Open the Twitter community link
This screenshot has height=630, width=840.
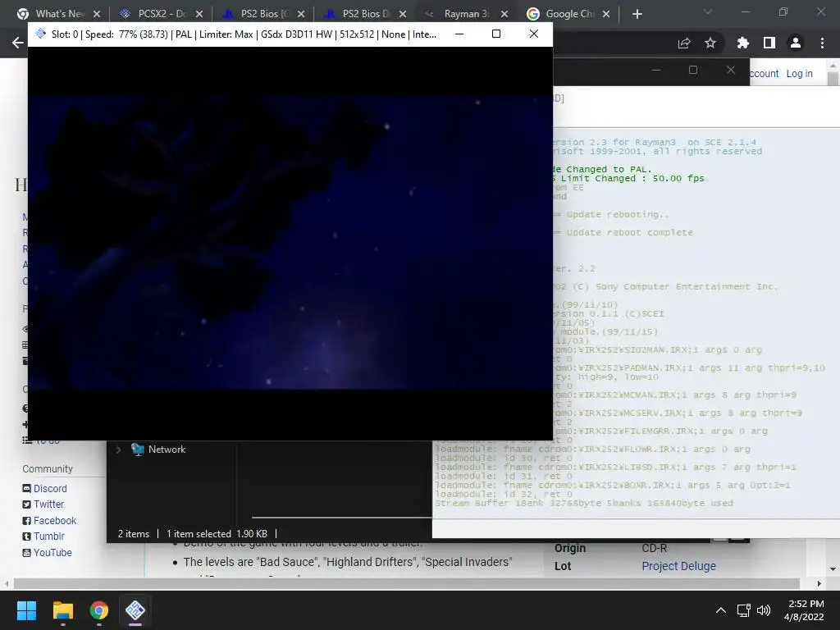pos(48,504)
